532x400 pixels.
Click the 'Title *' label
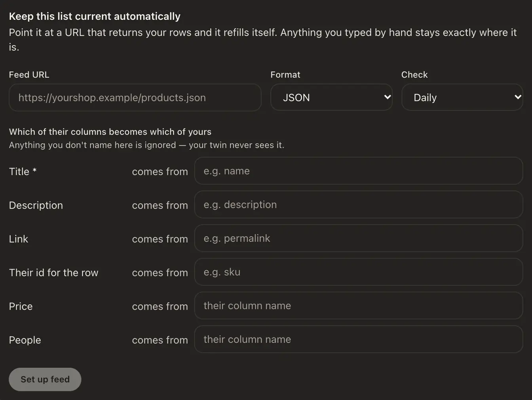(23, 171)
